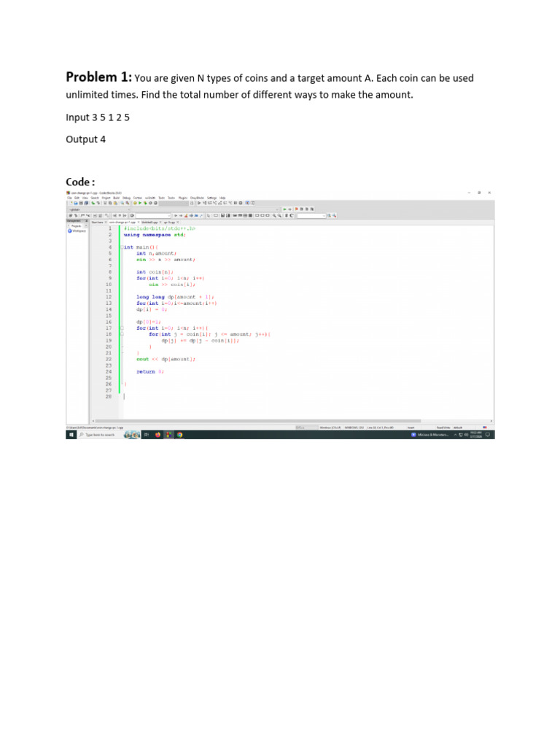Click the yellow gear Build icon

coord(135,203)
